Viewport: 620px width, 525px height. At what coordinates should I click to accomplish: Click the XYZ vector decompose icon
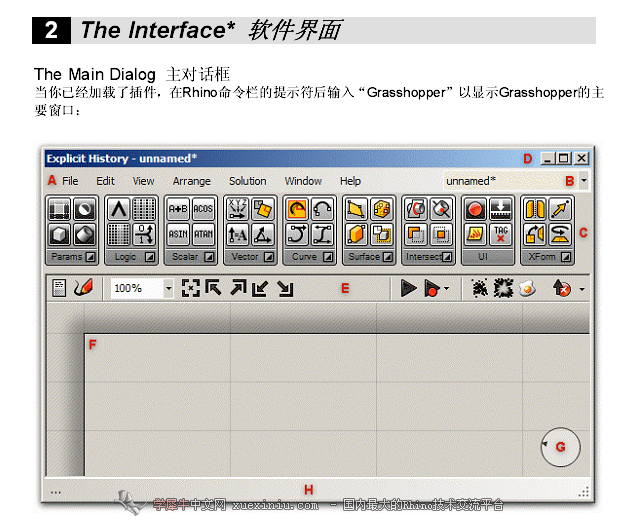click(237, 209)
